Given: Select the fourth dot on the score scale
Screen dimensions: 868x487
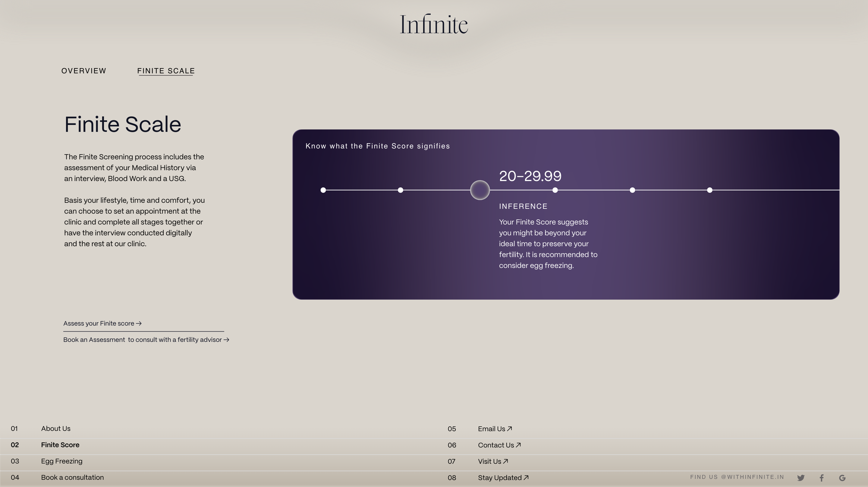Looking at the screenshot, I should [x=555, y=190].
